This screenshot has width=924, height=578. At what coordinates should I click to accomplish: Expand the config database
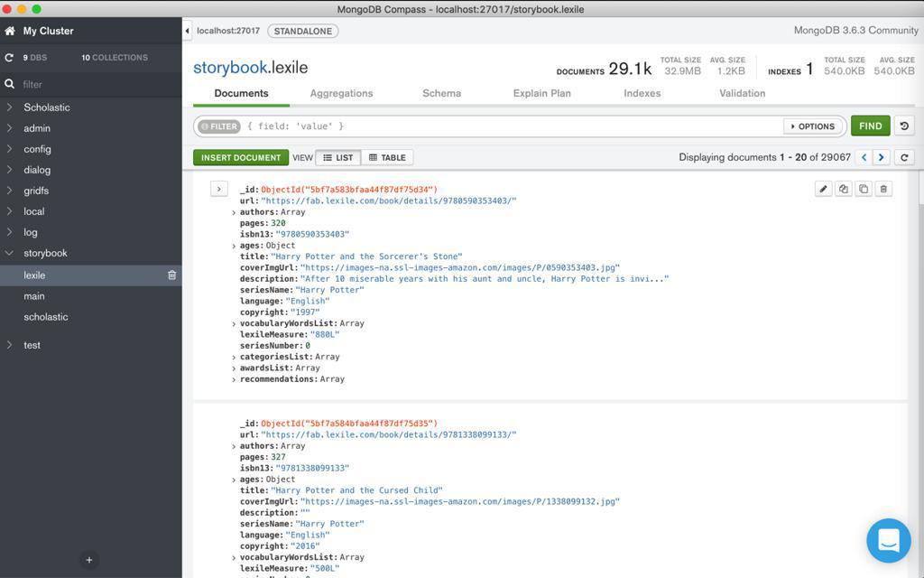pyautogui.click(x=9, y=149)
